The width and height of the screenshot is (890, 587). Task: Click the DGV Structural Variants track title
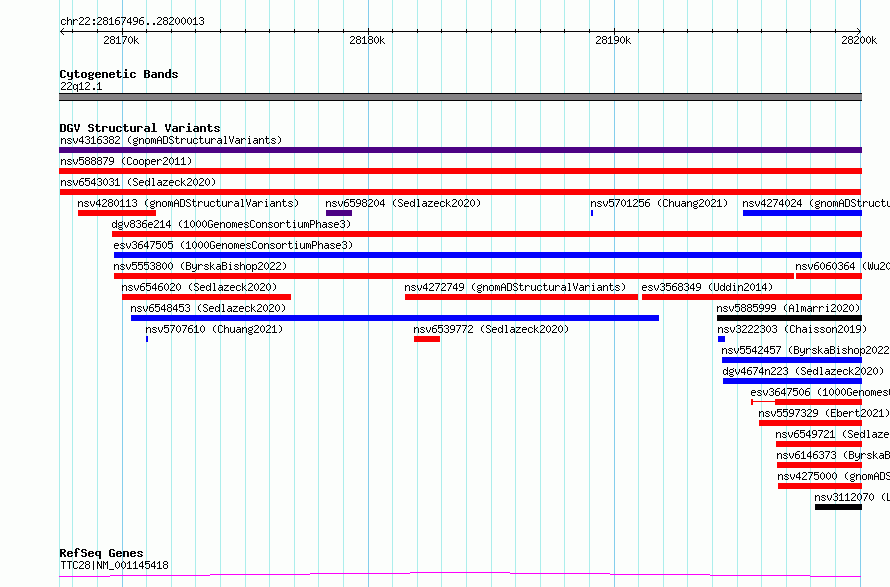click(140, 128)
